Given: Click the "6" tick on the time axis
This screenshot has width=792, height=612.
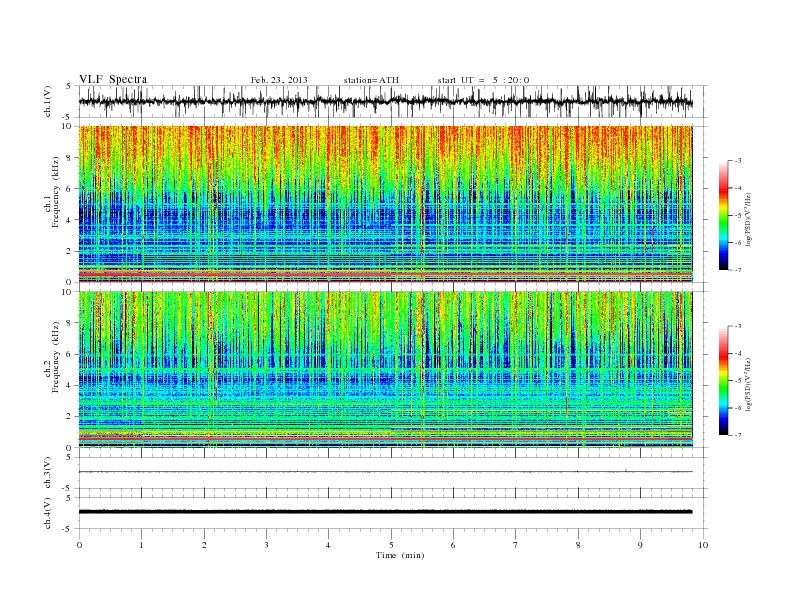Looking at the screenshot, I should (x=454, y=545).
